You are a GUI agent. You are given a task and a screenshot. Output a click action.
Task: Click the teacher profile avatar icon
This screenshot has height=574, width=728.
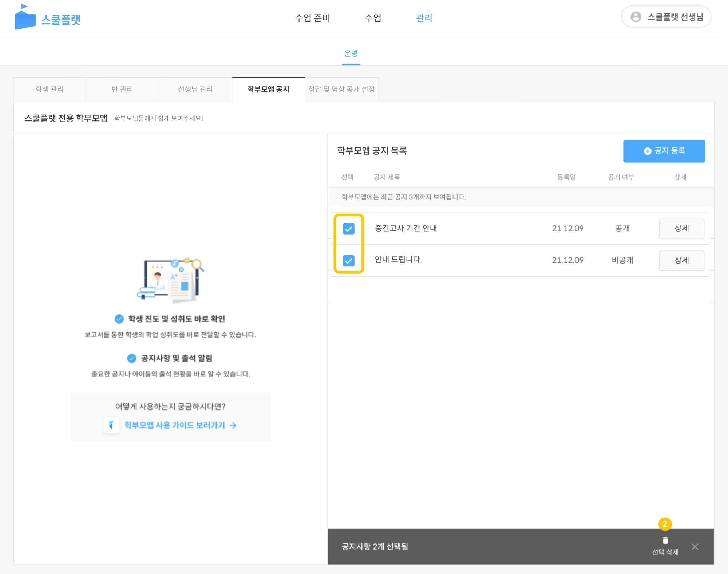click(636, 17)
